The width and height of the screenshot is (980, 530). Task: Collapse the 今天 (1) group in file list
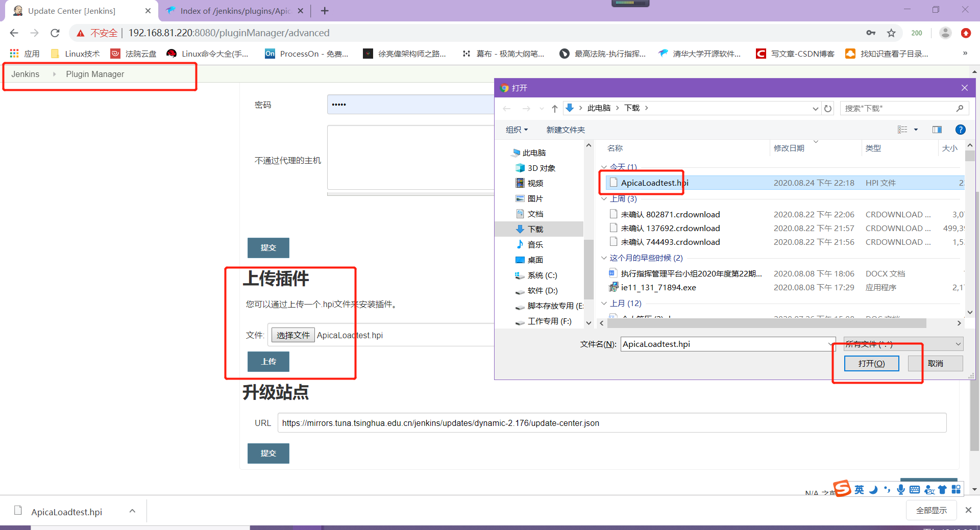[x=604, y=167]
